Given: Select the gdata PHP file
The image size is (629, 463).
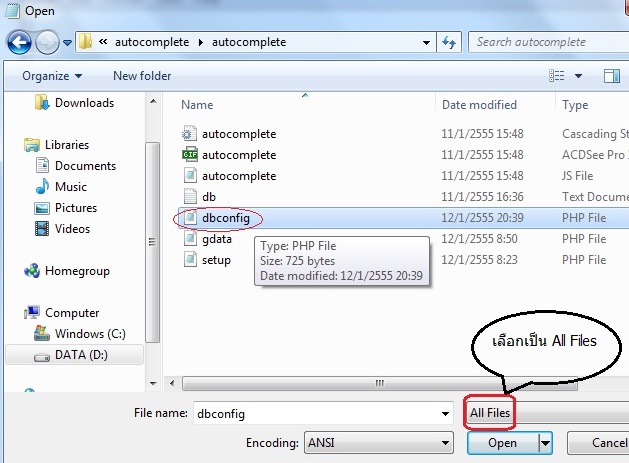Looking at the screenshot, I should point(216,239).
